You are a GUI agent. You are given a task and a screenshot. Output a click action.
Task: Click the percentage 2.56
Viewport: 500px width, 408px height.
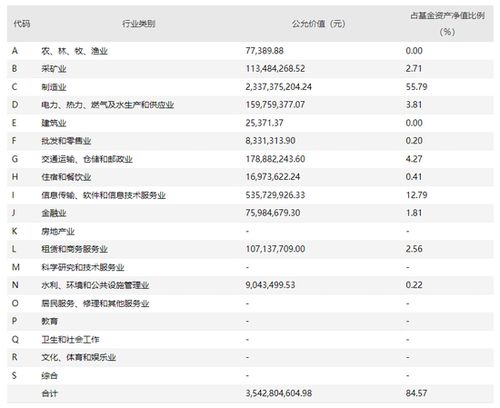(414, 249)
